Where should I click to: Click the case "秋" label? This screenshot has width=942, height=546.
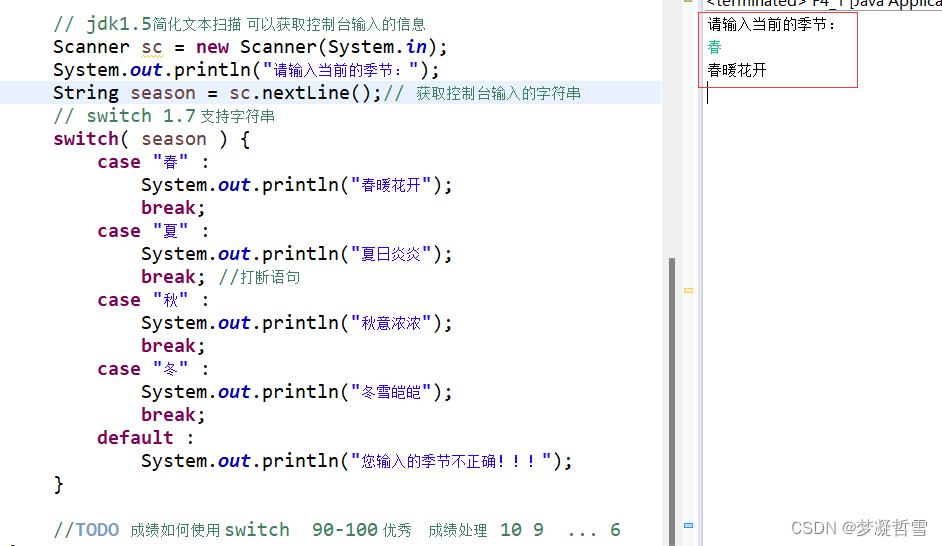[153, 300]
